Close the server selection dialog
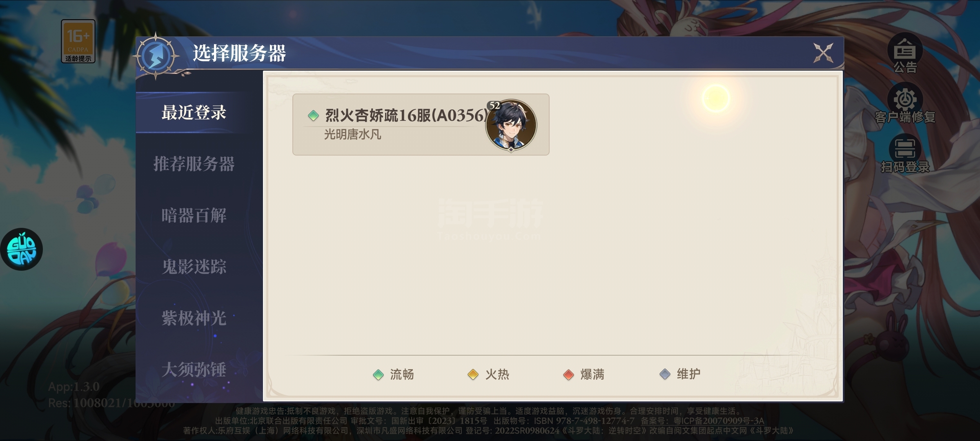 [823, 53]
